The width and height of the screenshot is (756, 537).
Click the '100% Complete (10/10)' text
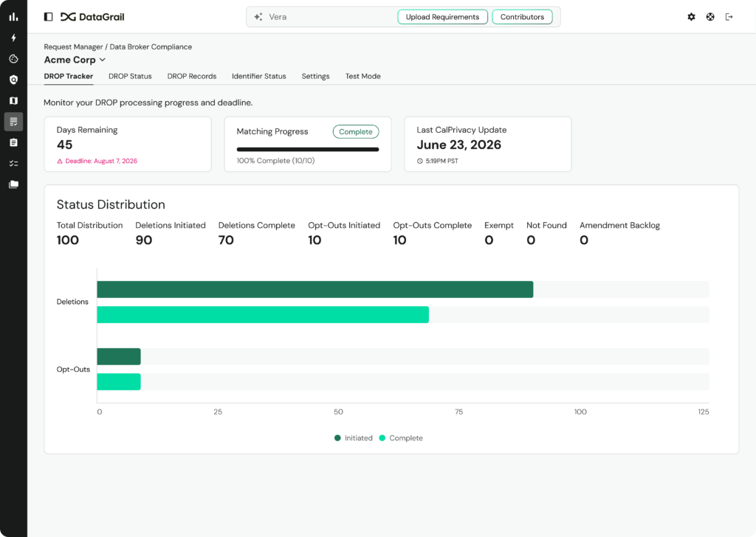(276, 161)
